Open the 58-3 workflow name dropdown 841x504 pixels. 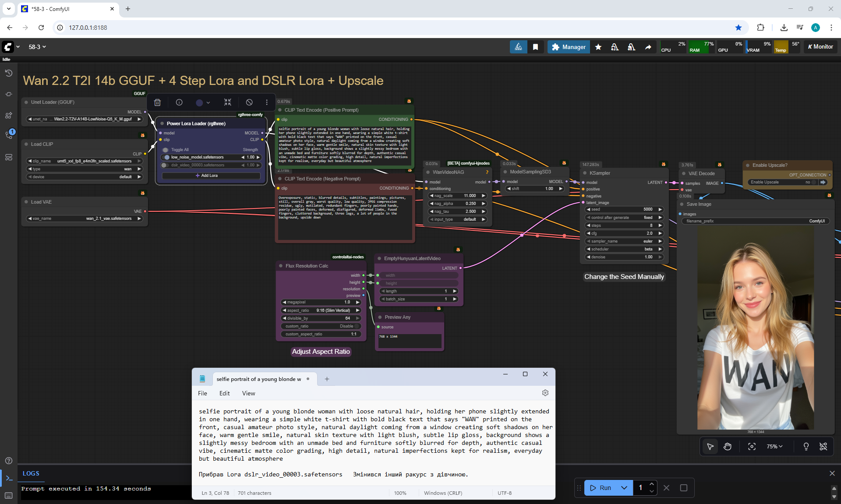coord(37,47)
